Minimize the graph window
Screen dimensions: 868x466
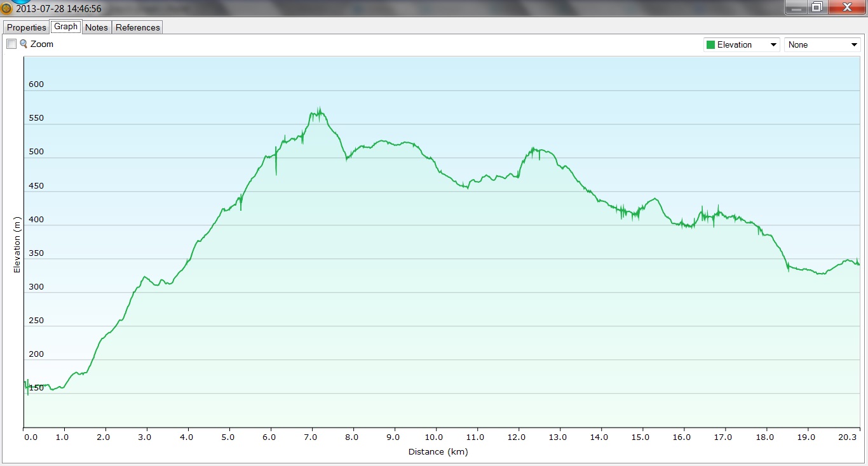tap(795, 7)
